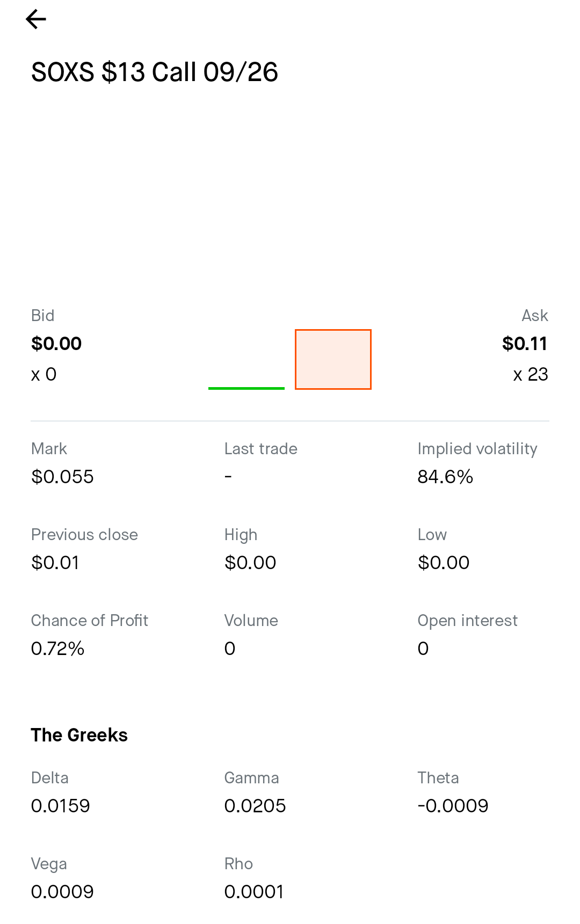Tap the Gamma label
Image resolution: width=580 pixels, height=924 pixels.
click(x=251, y=778)
